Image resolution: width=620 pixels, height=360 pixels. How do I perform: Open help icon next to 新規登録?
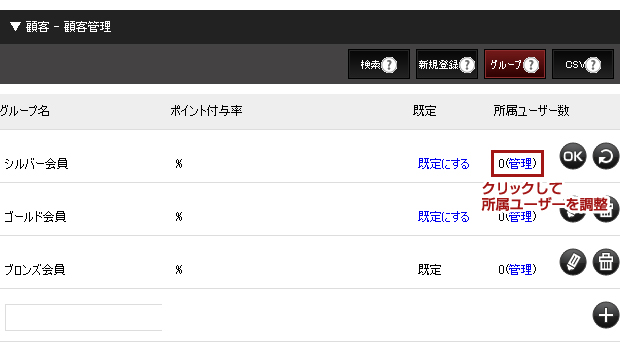[467, 64]
